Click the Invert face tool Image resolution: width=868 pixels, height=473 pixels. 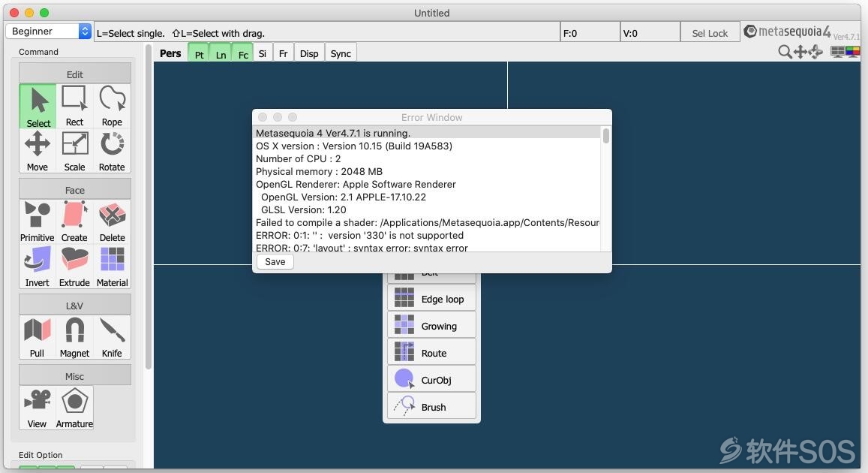click(38, 267)
